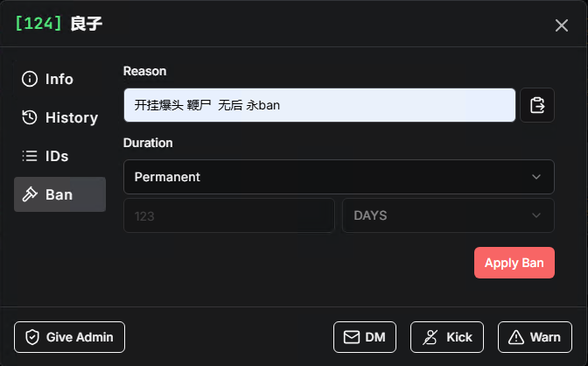Click the warning triangle icon on Warn

[516, 337]
